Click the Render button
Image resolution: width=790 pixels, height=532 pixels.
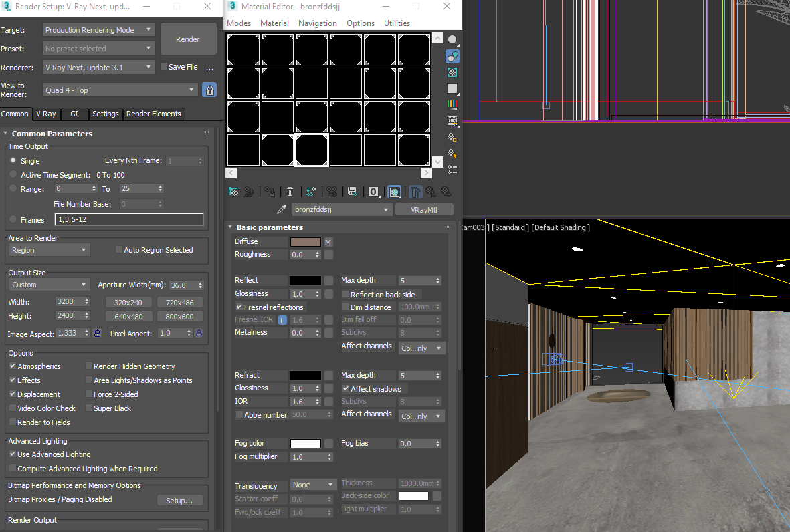188,39
